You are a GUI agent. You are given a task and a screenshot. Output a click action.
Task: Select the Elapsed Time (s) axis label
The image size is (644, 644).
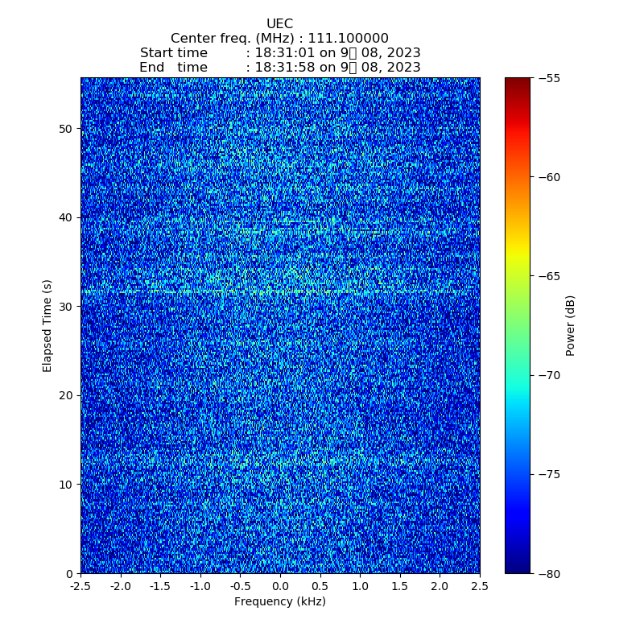coord(47,325)
